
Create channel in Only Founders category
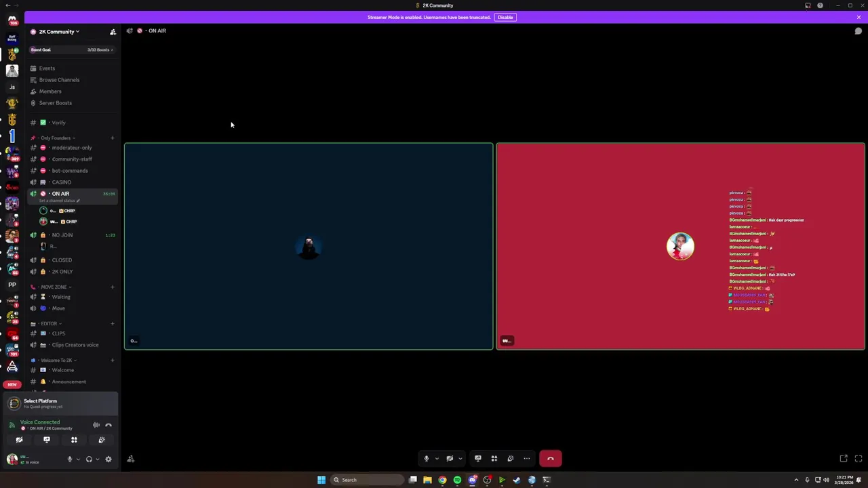pyautogui.click(x=113, y=138)
